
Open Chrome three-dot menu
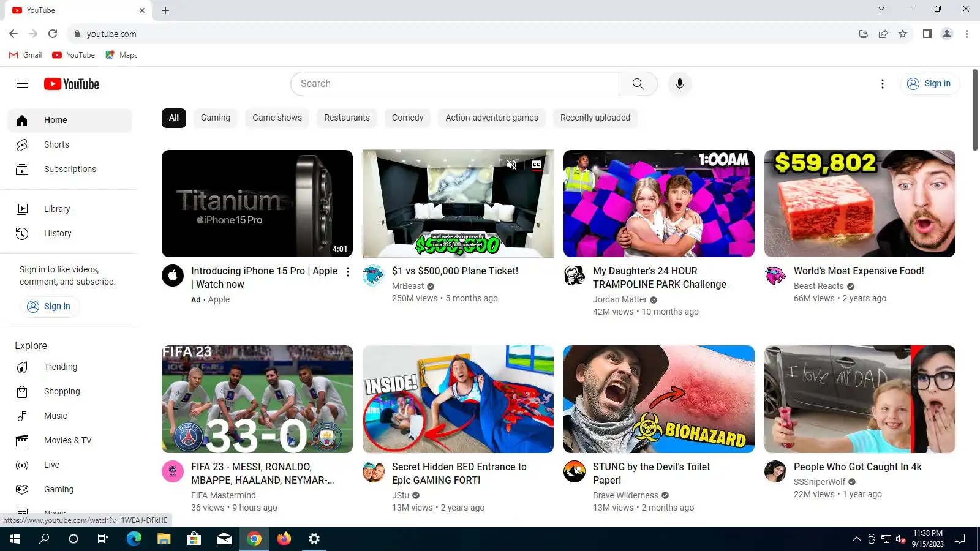pos(967,34)
